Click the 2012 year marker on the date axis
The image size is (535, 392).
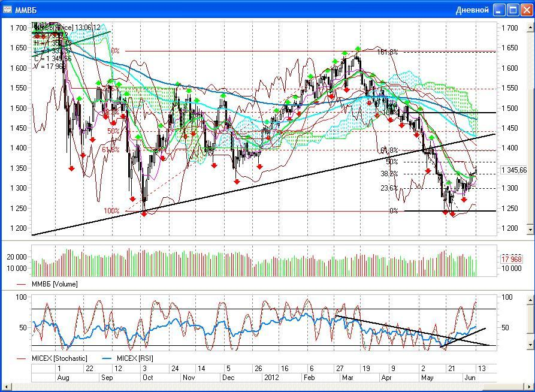click(271, 378)
